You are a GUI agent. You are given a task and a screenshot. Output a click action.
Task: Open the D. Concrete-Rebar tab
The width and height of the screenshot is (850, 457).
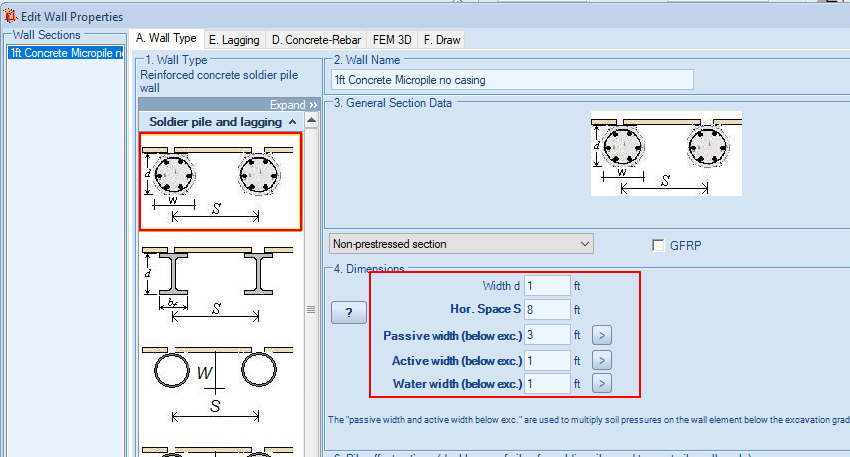[316, 40]
